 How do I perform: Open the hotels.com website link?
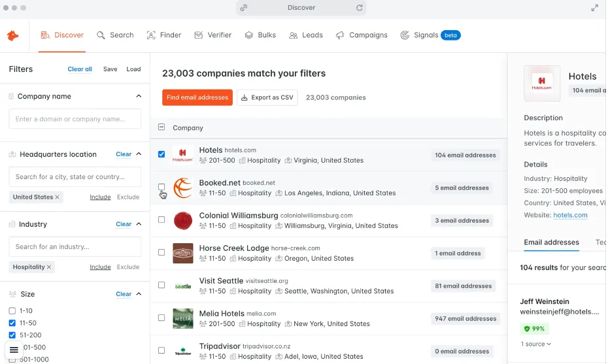570,215
